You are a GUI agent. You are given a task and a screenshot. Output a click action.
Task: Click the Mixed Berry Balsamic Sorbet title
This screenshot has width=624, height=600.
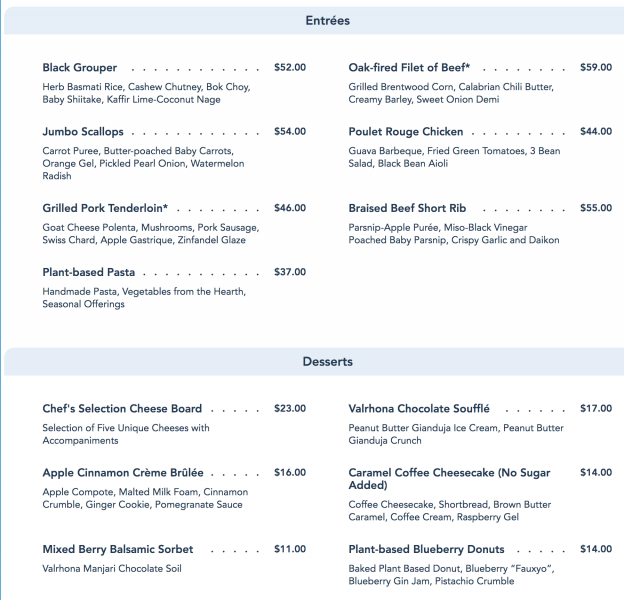(118, 549)
